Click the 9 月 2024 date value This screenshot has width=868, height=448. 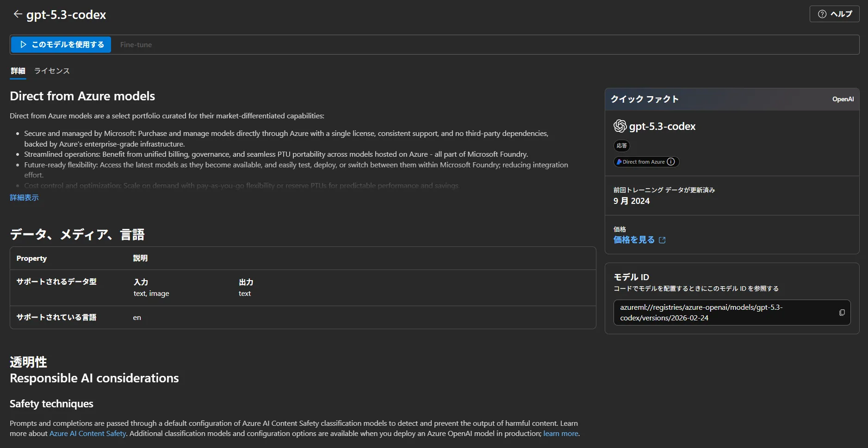pos(632,201)
